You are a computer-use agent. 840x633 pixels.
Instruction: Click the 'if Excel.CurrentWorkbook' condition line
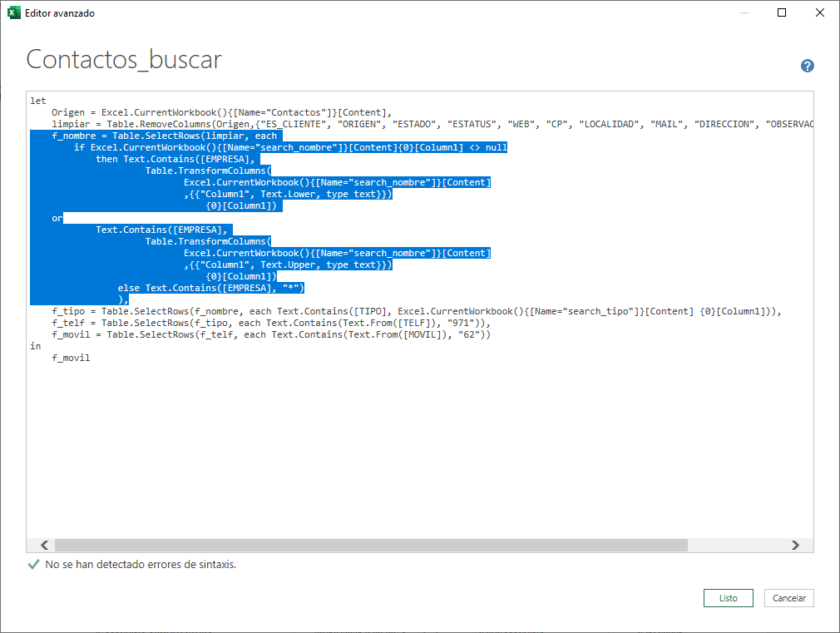point(290,147)
